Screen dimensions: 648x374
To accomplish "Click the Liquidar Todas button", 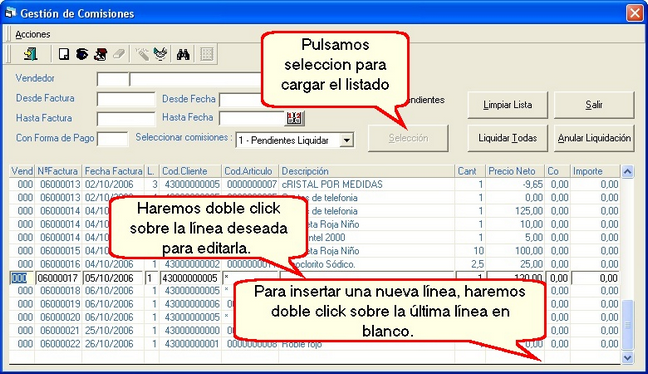I will pos(507,138).
